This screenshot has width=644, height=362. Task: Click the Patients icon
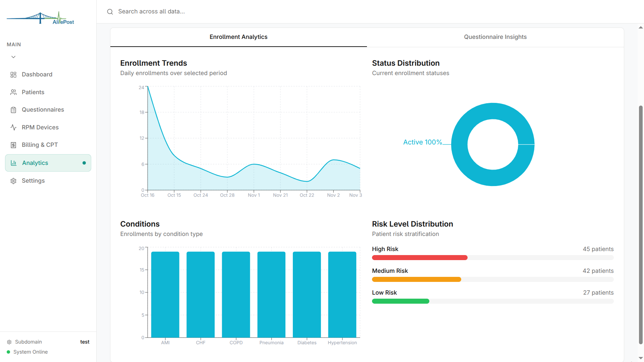point(13,92)
